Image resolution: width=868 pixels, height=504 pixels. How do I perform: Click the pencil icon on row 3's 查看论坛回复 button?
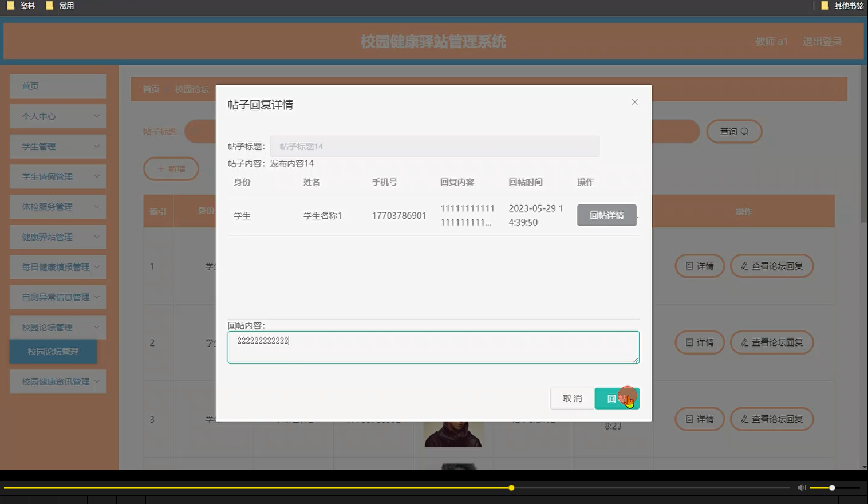tap(744, 419)
